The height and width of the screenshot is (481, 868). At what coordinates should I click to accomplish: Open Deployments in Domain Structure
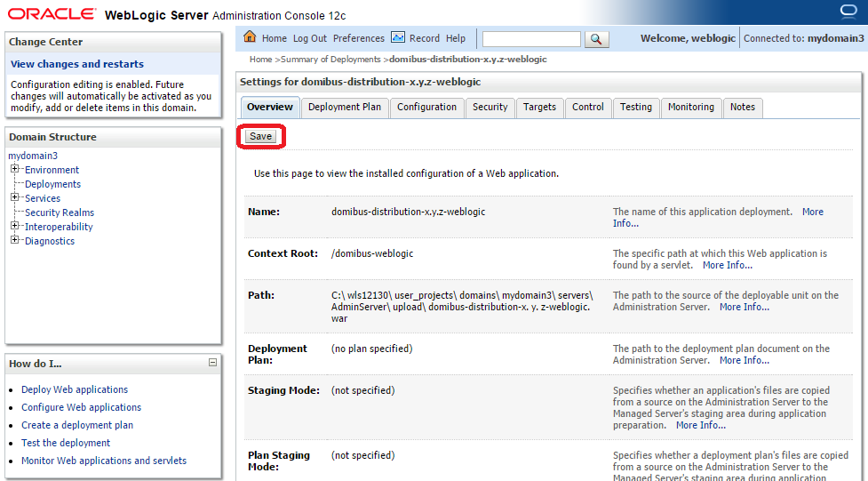pos(52,184)
